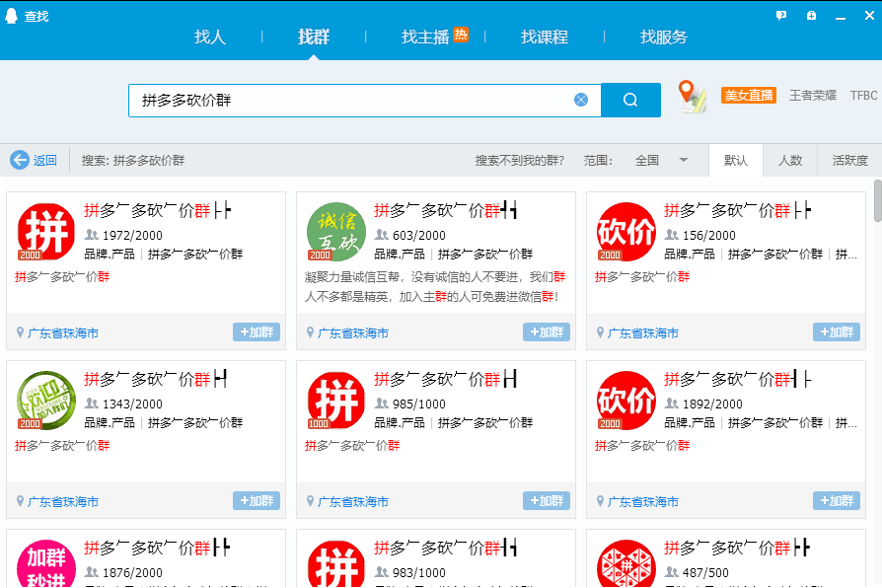Image resolution: width=882 pixels, height=588 pixels.
Task: Open the group title in the 1972/2000 card
Action: (x=158, y=210)
